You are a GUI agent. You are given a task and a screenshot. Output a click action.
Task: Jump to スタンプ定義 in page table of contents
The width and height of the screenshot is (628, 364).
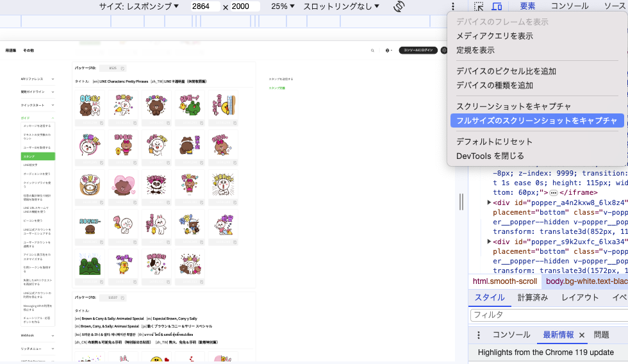[277, 88]
